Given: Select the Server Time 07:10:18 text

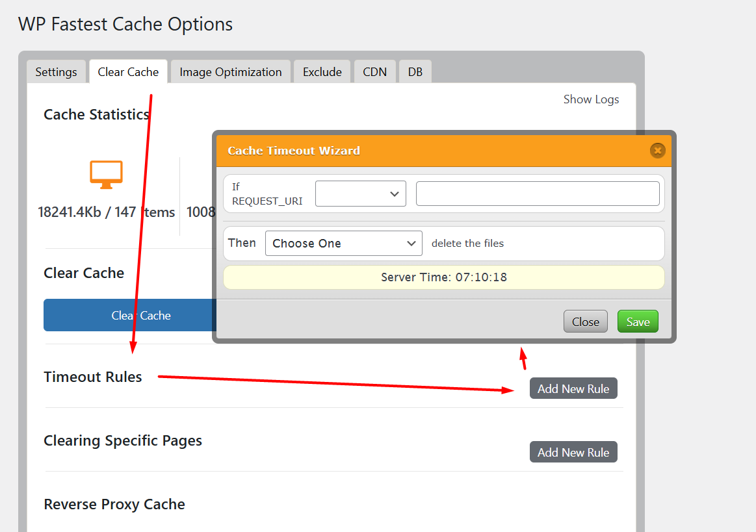Looking at the screenshot, I should (x=443, y=277).
